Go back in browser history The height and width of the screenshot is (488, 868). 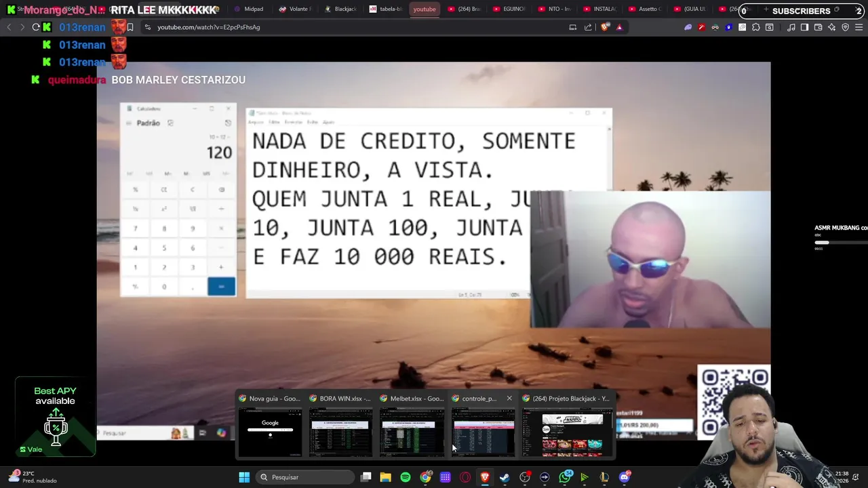9,27
